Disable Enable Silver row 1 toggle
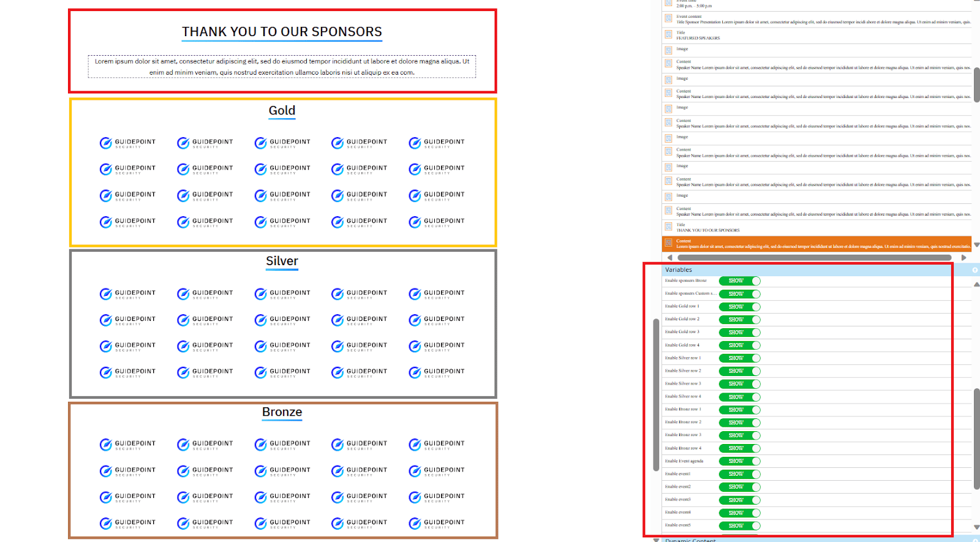The image size is (980, 542). tap(739, 358)
